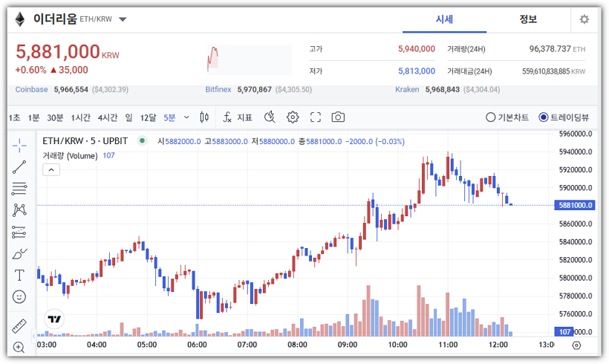Screen dimensions: 609x364
Task: Click the 거래량 (Volume) indicator label
Action: [70, 156]
